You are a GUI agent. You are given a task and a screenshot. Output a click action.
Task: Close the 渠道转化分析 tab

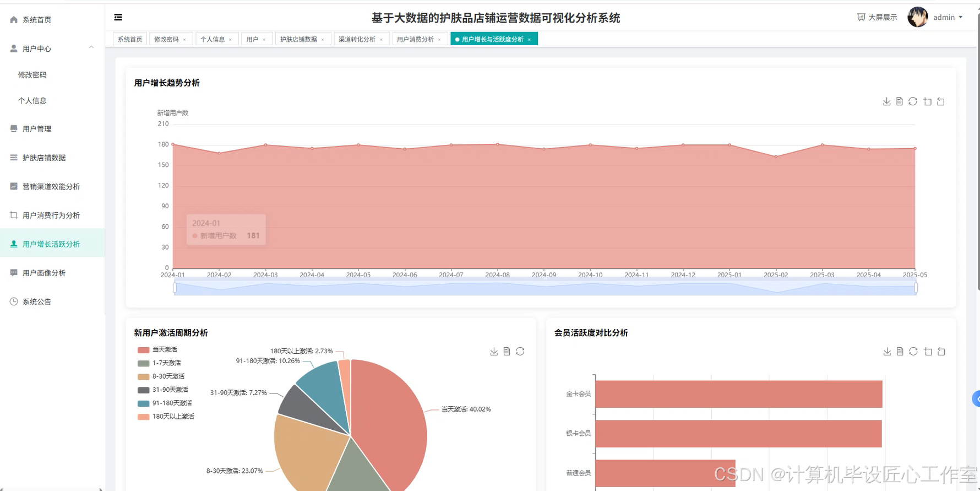point(381,40)
